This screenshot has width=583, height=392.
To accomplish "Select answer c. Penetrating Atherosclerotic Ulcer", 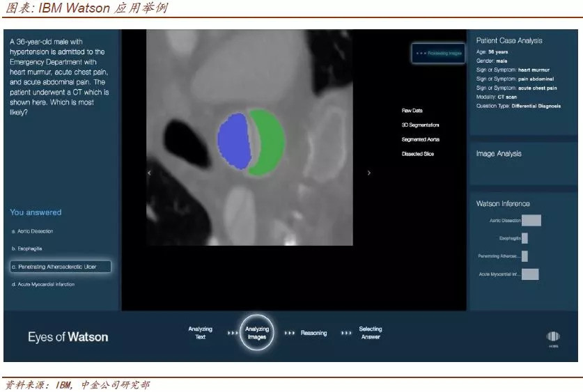I will click(61, 267).
